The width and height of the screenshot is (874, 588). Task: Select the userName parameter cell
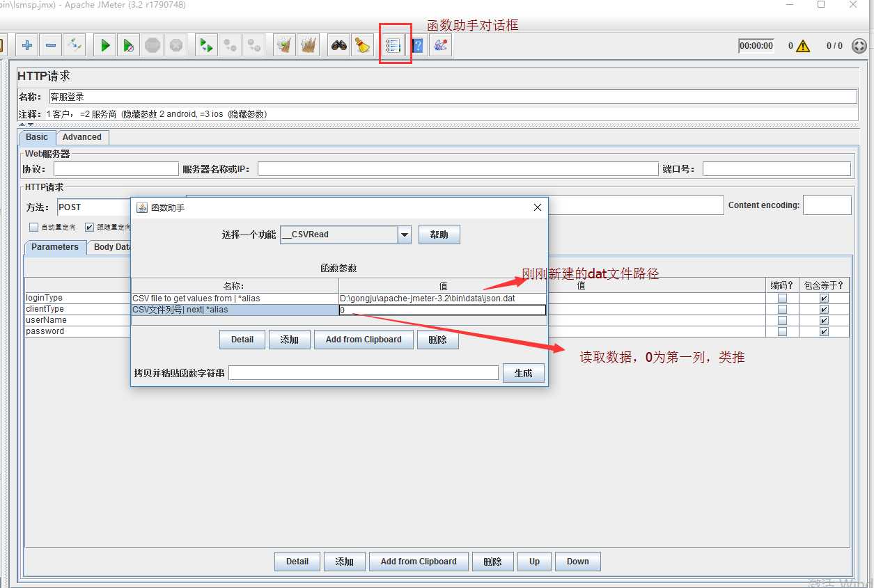coord(77,320)
